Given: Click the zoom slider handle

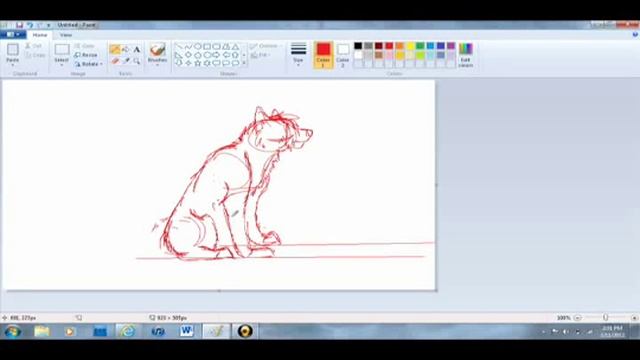Looking at the screenshot, I should click(605, 318).
